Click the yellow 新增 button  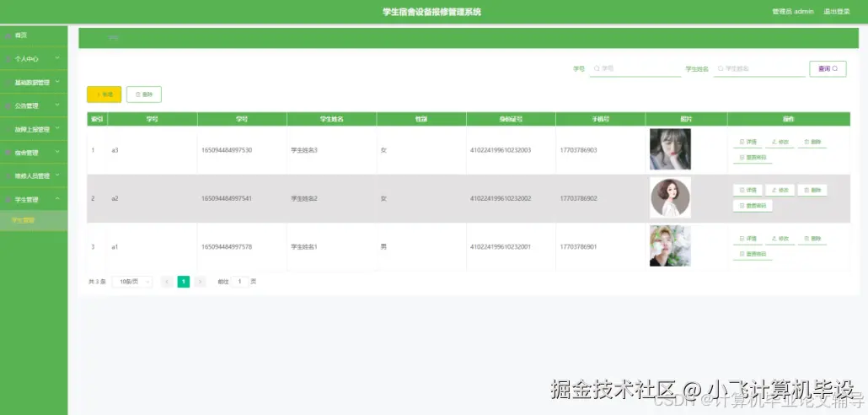point(104,94)
